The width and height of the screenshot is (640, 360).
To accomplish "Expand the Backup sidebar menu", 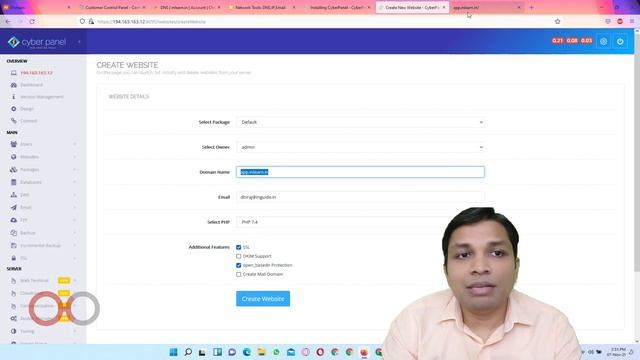I will tap(43, 233).
